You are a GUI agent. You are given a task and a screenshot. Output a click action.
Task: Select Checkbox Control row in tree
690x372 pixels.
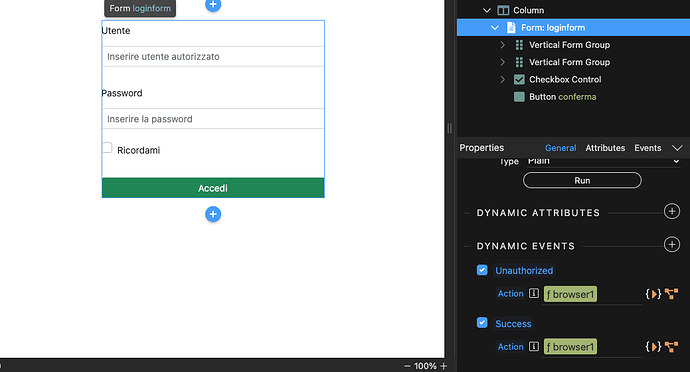[573, 80]
